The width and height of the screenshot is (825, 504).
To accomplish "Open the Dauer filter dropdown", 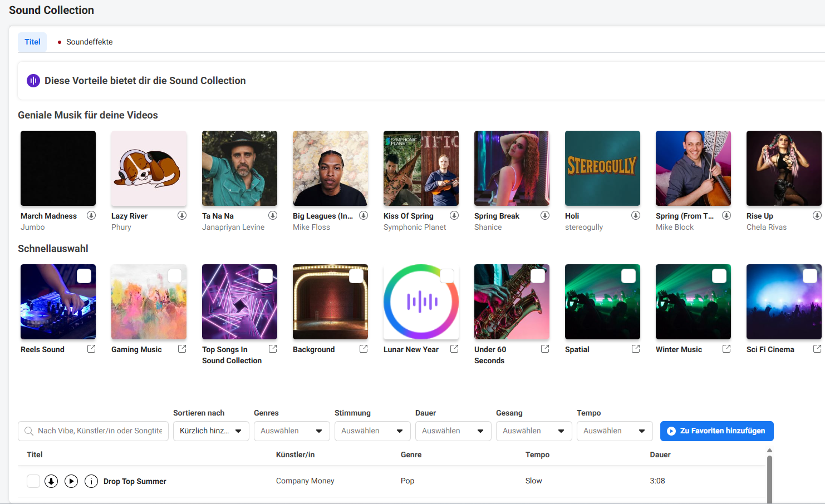I will click(453, 431).
